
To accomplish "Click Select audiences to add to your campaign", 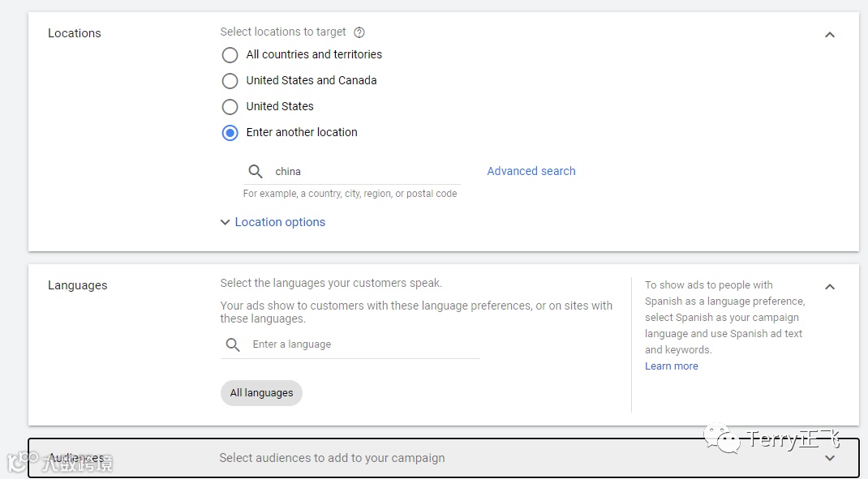I will [332, 458].
